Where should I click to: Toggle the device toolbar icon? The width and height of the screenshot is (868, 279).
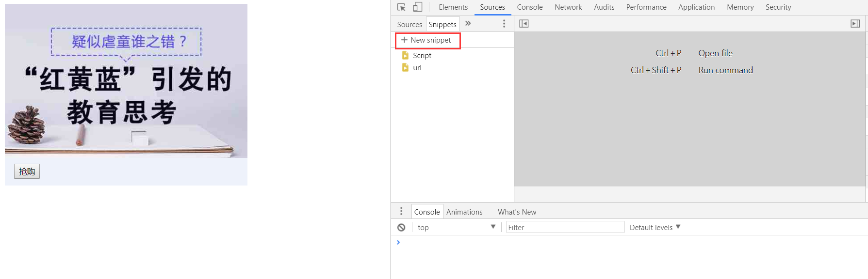[x=417, y=7]
